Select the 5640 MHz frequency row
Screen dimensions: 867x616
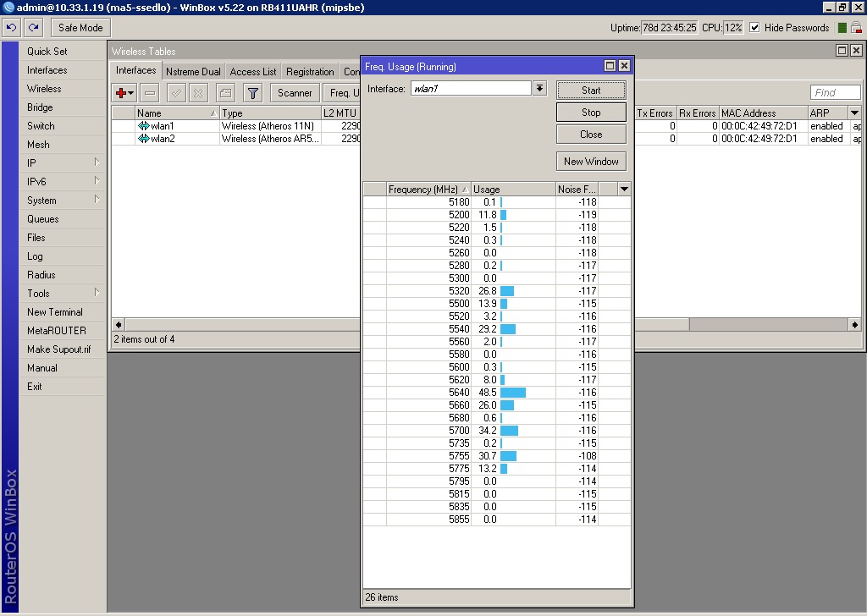[496, 393]
